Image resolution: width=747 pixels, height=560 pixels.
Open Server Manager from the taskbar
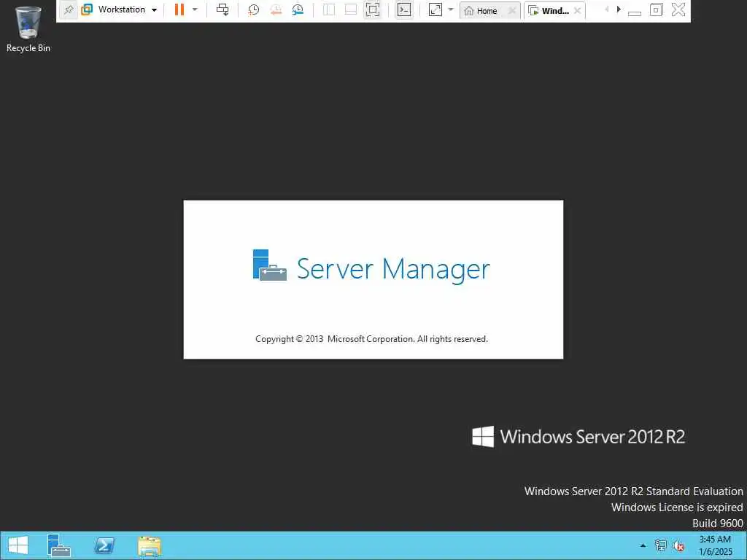tap(59, 545)
